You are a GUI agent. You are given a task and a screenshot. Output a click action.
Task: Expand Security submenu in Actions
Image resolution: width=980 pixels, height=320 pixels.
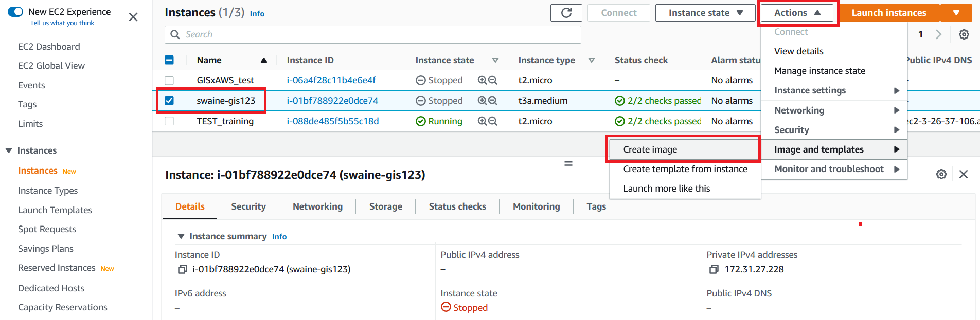click(834, 130)
